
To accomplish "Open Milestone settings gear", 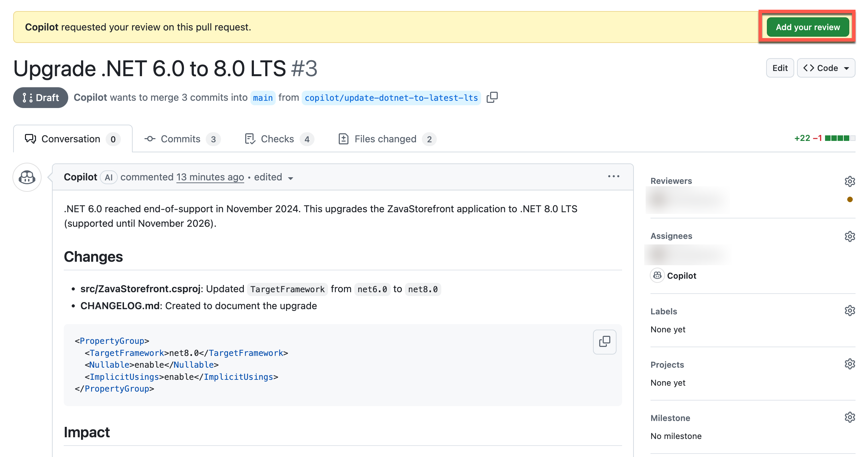I will tap(850, 418).
